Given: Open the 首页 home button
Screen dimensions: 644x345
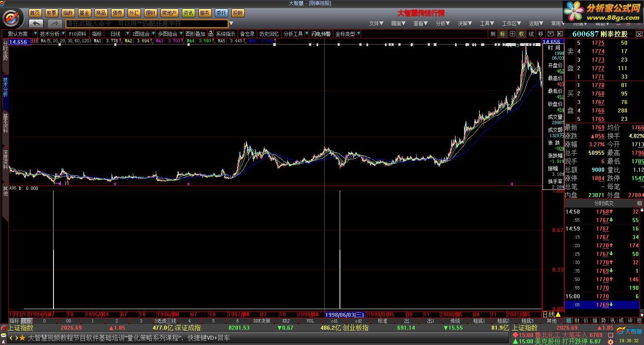Looking at the screenshot, I should [x=35, y=13].
